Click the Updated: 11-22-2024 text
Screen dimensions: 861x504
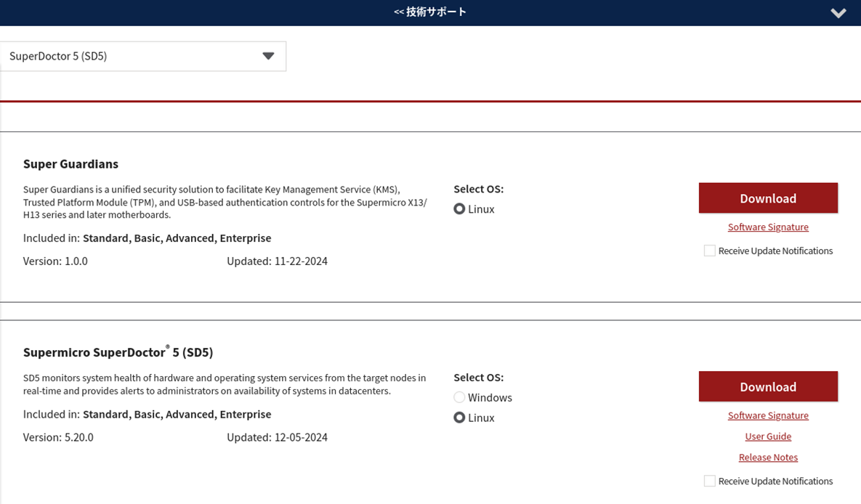click(278, 261)
